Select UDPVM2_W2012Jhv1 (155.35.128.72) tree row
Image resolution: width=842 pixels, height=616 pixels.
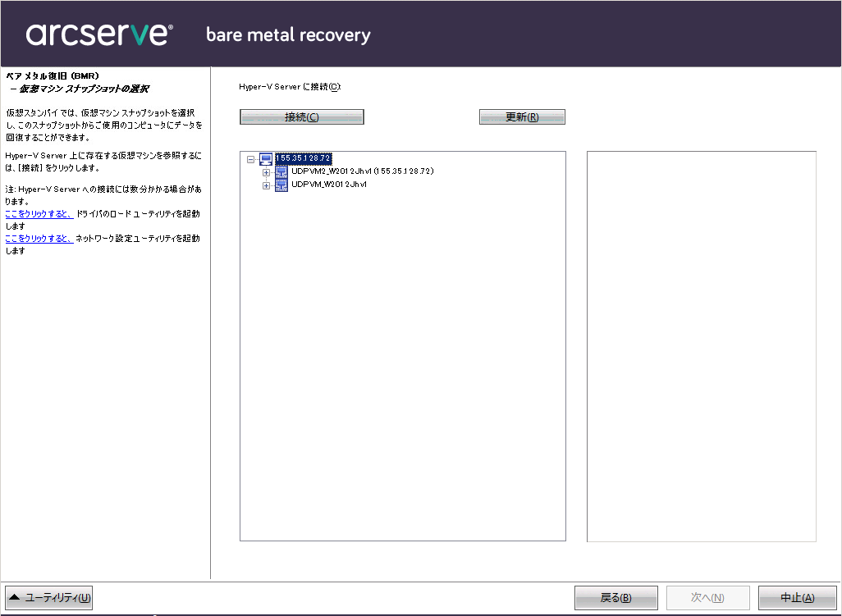363,171
